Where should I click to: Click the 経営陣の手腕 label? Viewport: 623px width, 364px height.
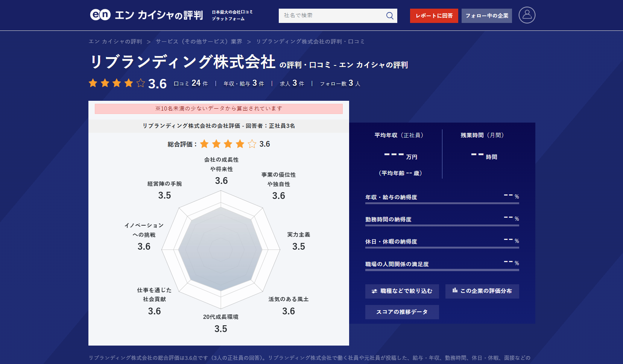tap(164, 184)
